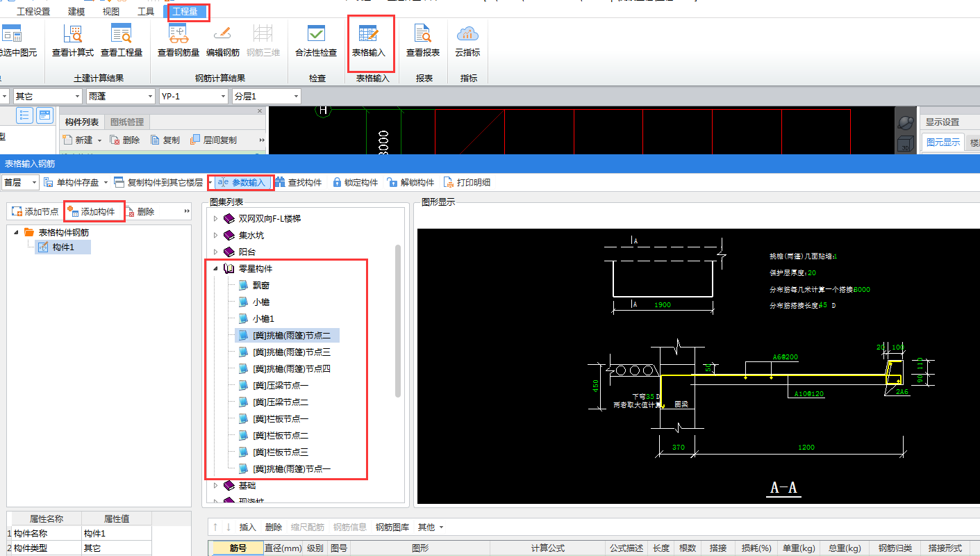This screenshot has height=556, width=980.
Task: Click 层间复制 button
Action: (213, 140)
